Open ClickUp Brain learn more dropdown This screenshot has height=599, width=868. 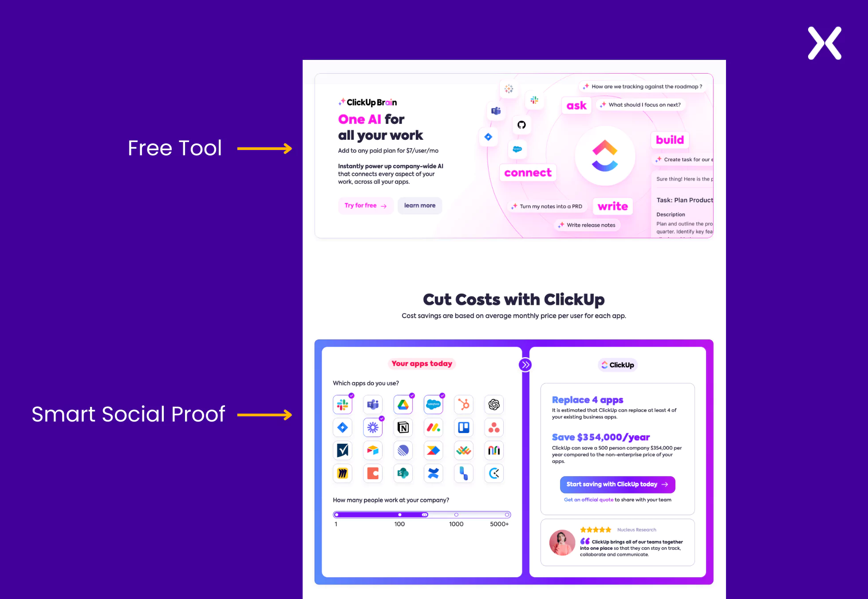coord(419,206)
